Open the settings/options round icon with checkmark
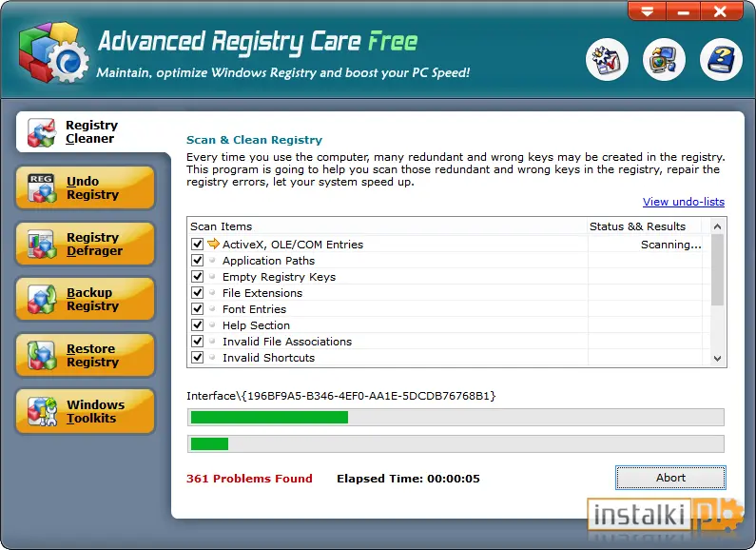 click(607, 60)
